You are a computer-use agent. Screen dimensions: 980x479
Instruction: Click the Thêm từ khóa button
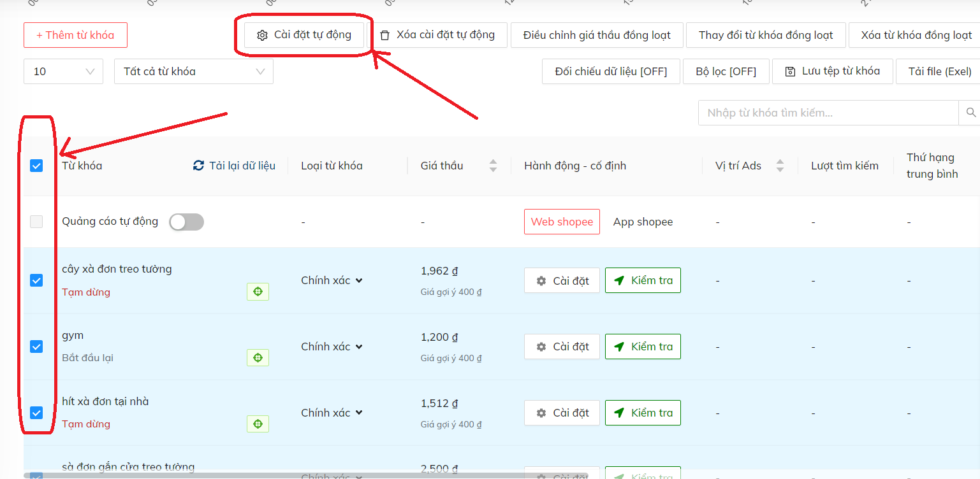[x=75, y=35]
